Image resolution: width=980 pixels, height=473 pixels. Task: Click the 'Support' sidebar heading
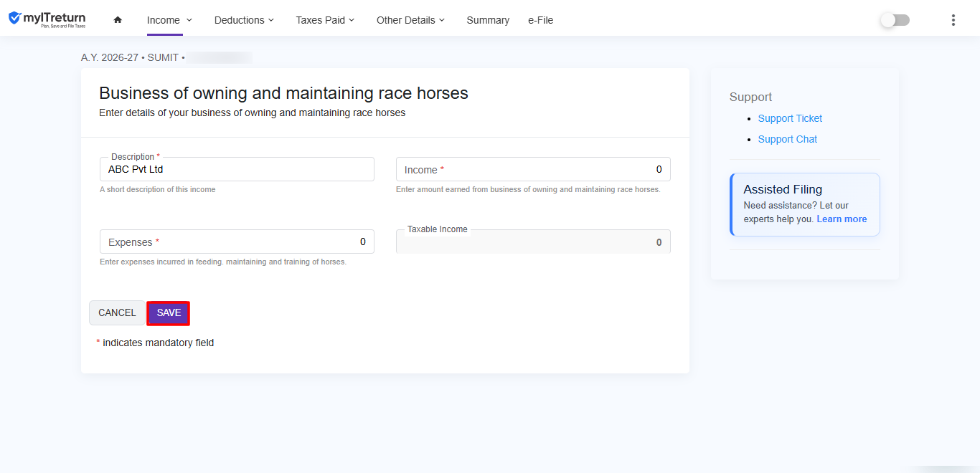750,97
